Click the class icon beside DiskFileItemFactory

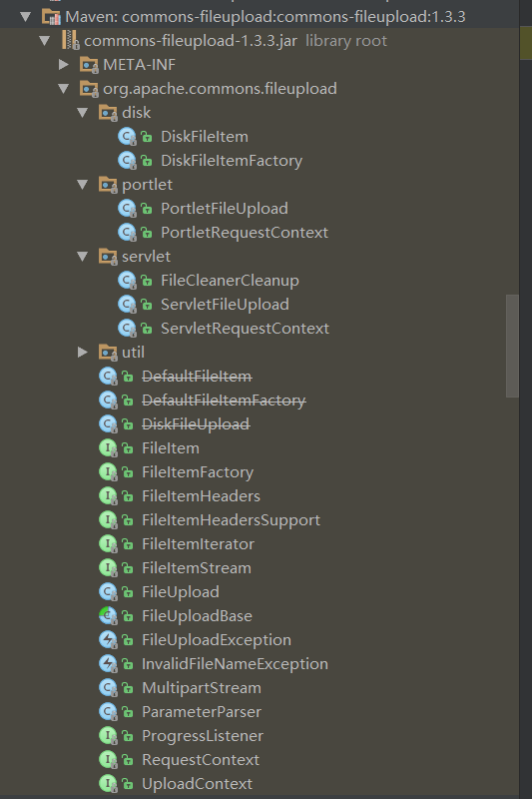(x=127, y=161)
